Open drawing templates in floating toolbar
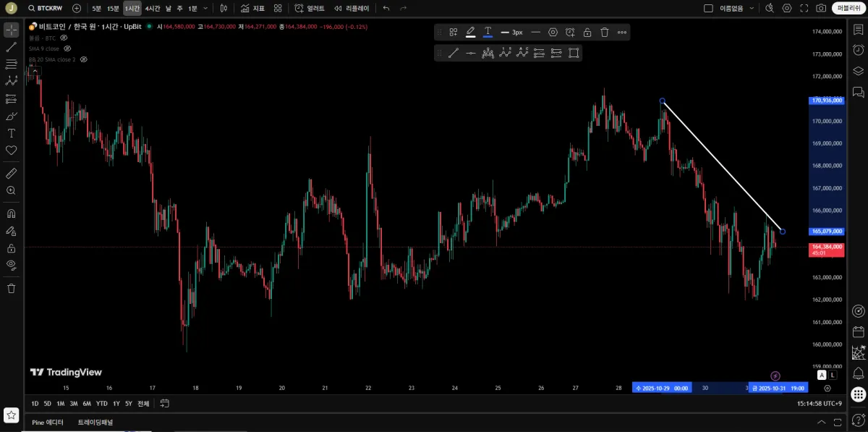This screenshot has height=432, width=868. pyautogui.click(x=454, y=32)
